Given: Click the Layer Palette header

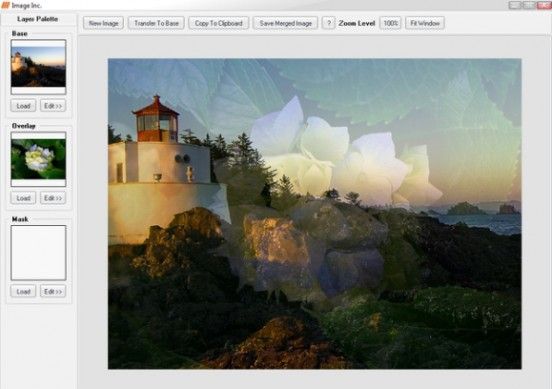Looking at the screenshot, I should point(37,19).
